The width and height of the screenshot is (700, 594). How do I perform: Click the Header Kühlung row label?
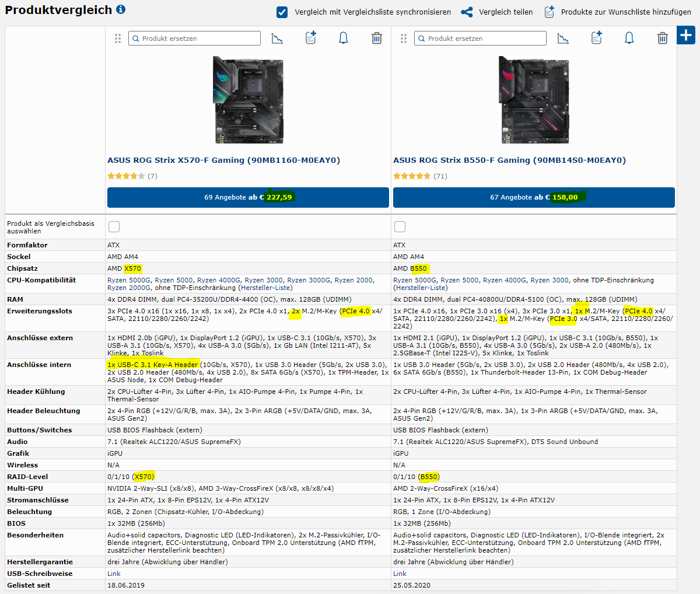36,392
